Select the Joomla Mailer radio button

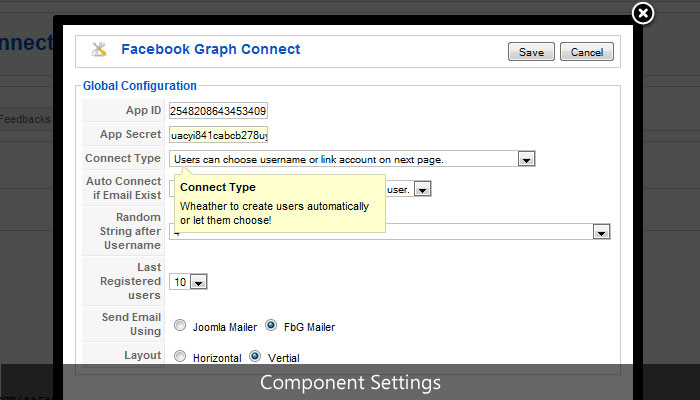180,325
